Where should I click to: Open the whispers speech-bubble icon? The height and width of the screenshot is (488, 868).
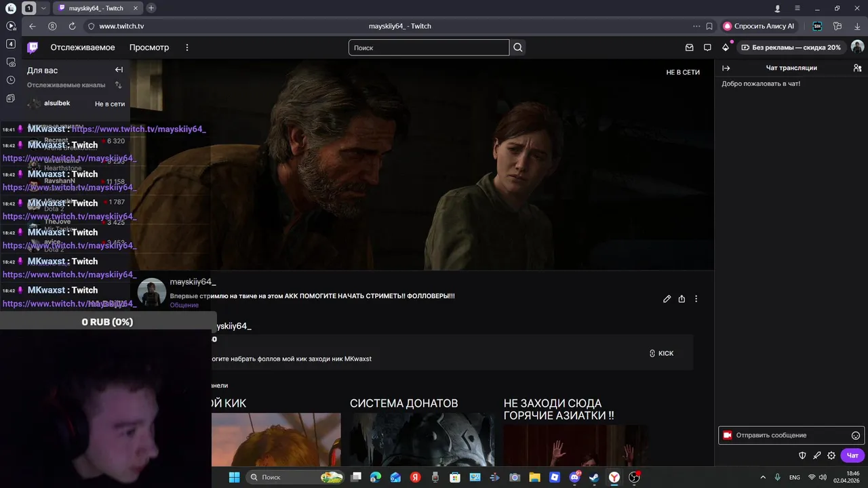(x=707, y=47)
